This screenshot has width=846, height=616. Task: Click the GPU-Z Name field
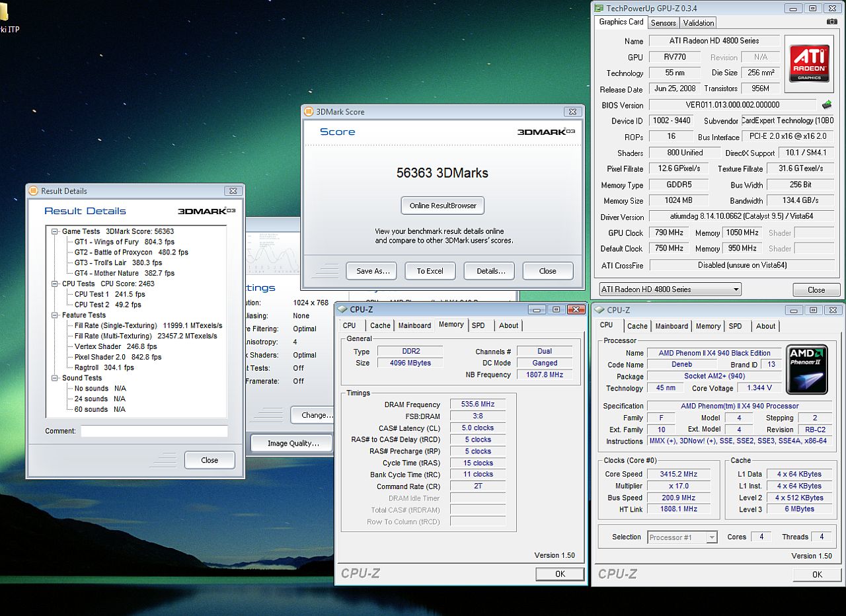(714, 41)
